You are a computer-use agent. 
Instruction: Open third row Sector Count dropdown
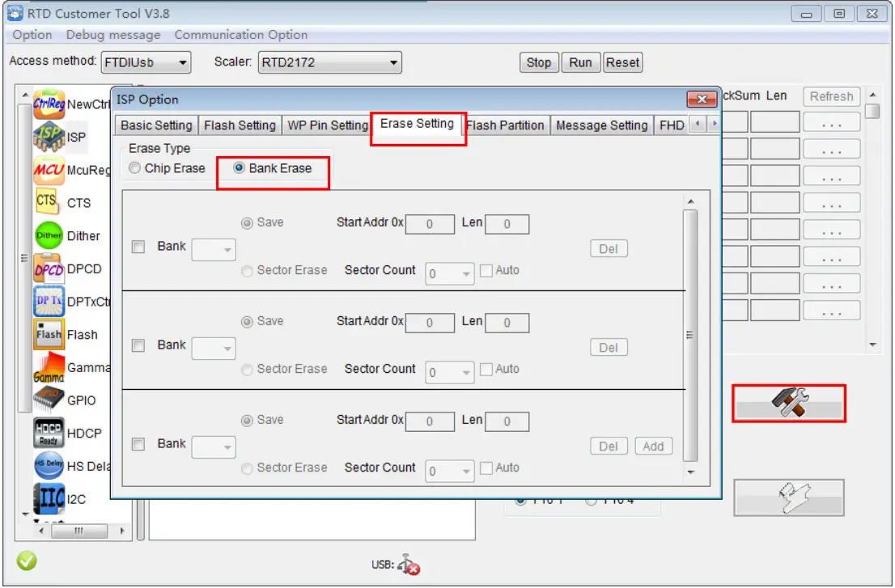450,471
